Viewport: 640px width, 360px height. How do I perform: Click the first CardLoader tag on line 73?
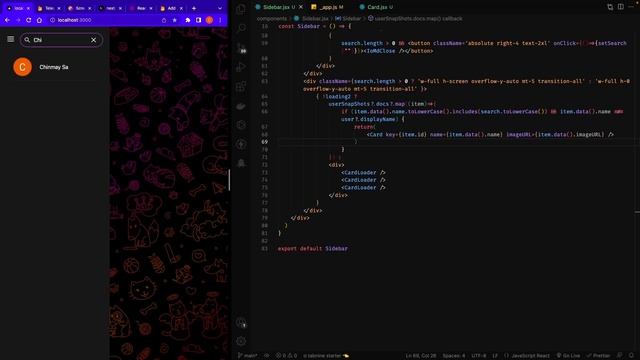tap(363, 173)
